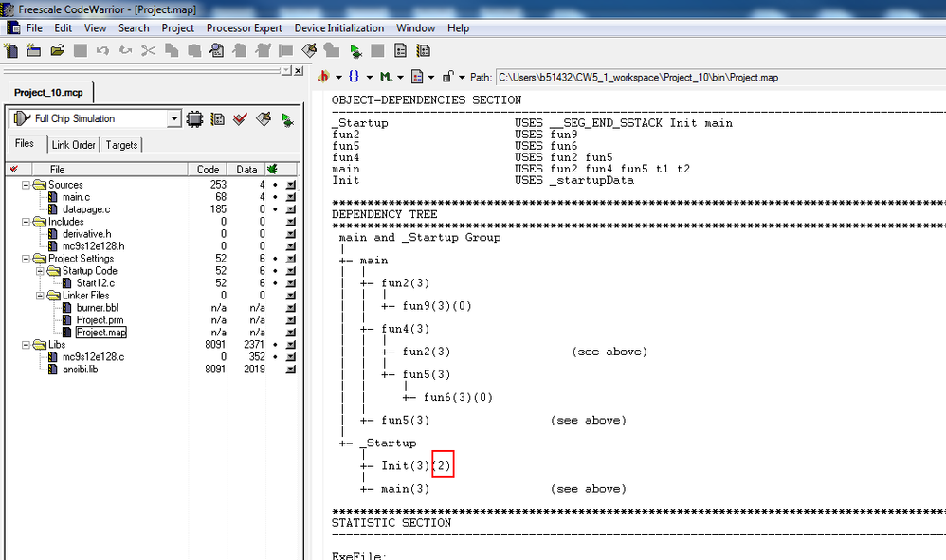Click the Paste toolbar icon

(x=194, y=50)
